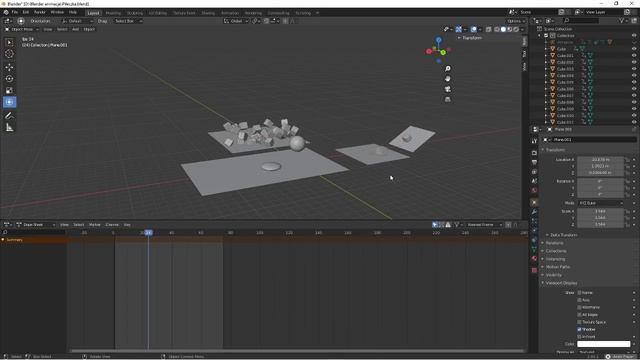This screenshot has width=640, height=360.
Task: Select the Transform tool
Action: coord(9,102)
